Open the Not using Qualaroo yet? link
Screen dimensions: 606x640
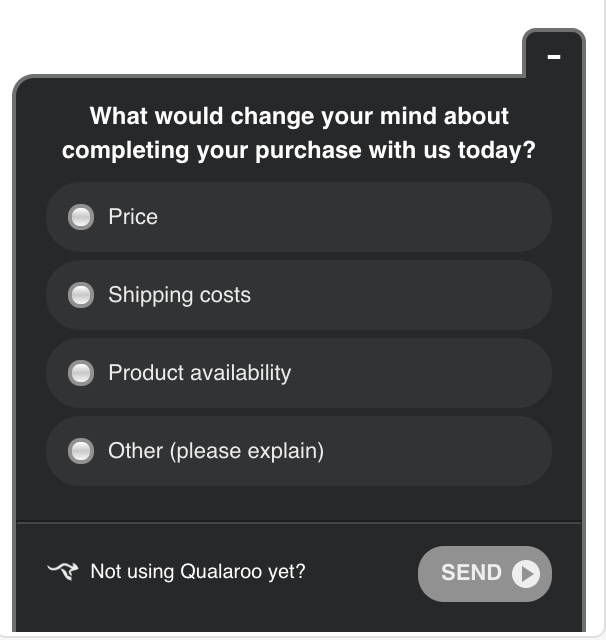[x=198, y=571]
